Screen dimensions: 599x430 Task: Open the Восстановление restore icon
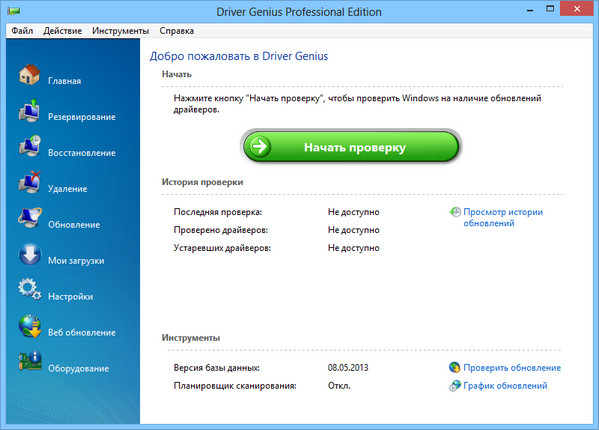pyautogui.click(x=29, y=146)
